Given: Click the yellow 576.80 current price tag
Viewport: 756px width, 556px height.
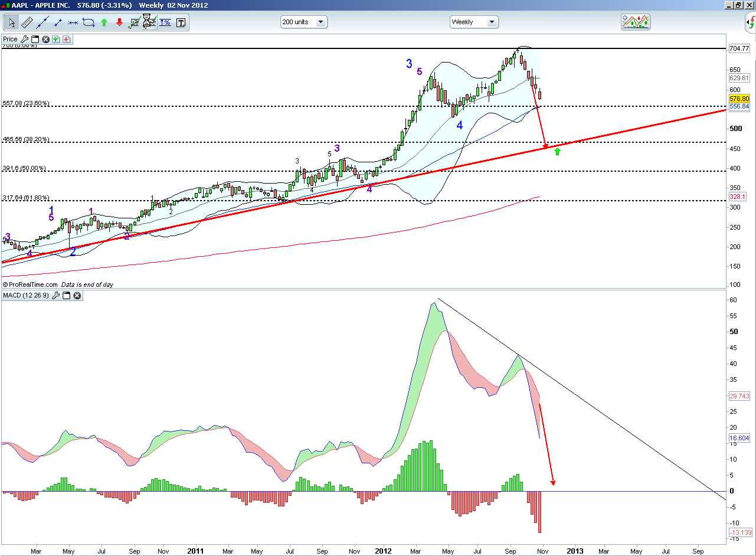Looking at the screenshot, I should point(739,99).
